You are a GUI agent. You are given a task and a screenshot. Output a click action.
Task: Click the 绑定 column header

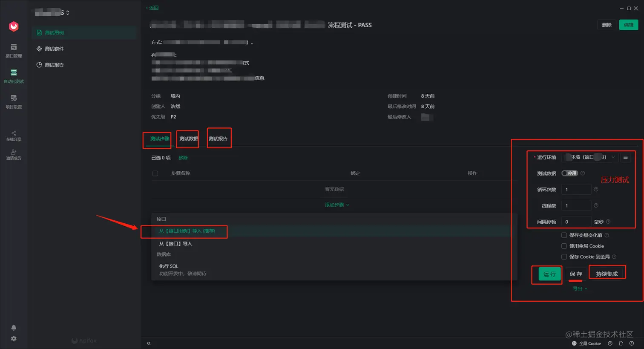(355, 173)
